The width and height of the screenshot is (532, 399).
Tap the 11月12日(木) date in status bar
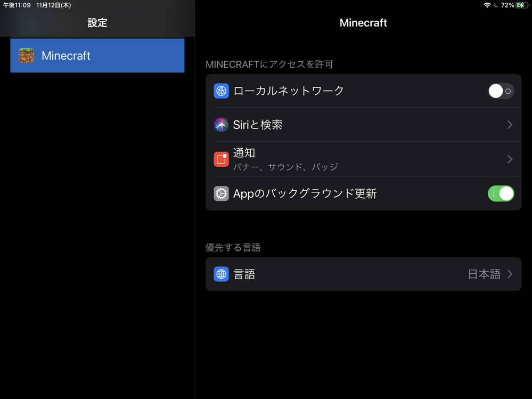pyautogui.click(x=54, y=5)
